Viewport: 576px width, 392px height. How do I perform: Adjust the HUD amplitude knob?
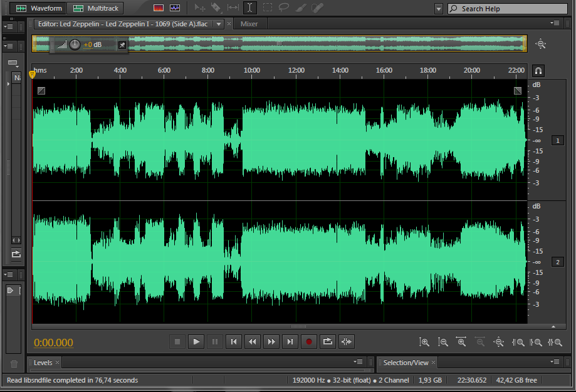pyautogui.click(x=75, y=45)
